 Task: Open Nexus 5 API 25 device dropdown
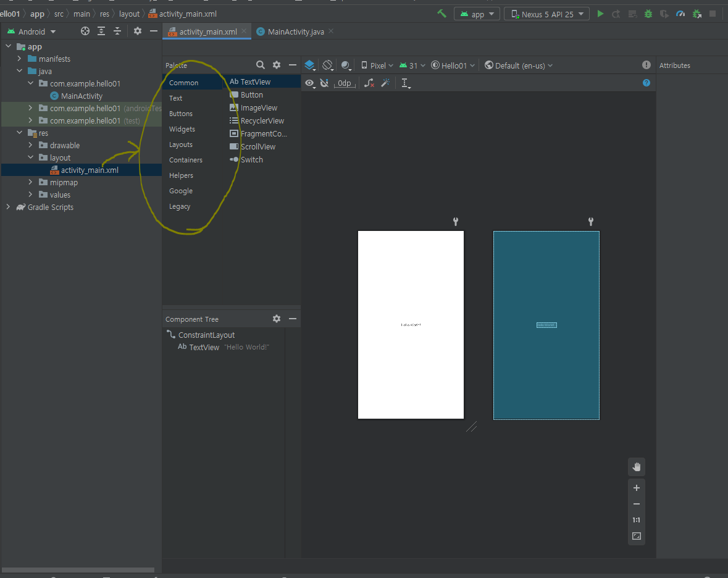tap(547, 14)
